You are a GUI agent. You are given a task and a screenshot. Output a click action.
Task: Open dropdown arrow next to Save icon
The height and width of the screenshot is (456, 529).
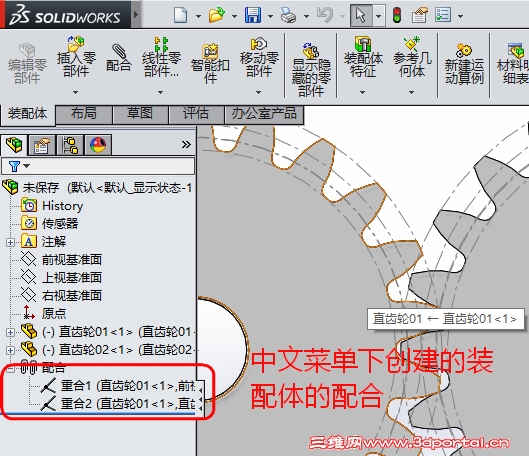(270, 16)
